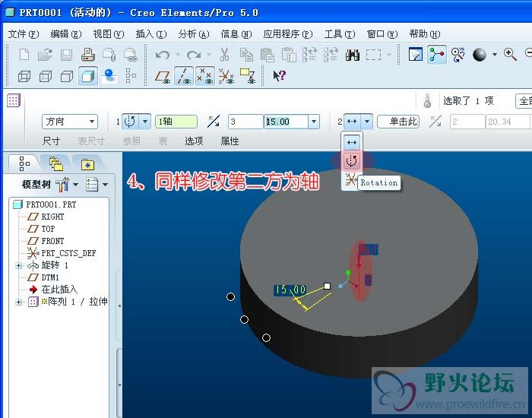Select coordinate system option in dropdown list
This screenshot has height=418, width=532.
(x=350, y=180)
